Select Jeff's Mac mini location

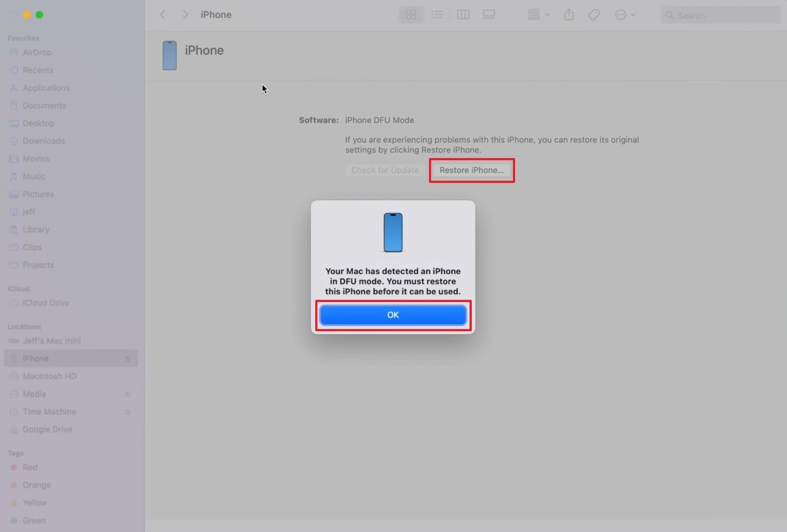click(x=51, y=341)
